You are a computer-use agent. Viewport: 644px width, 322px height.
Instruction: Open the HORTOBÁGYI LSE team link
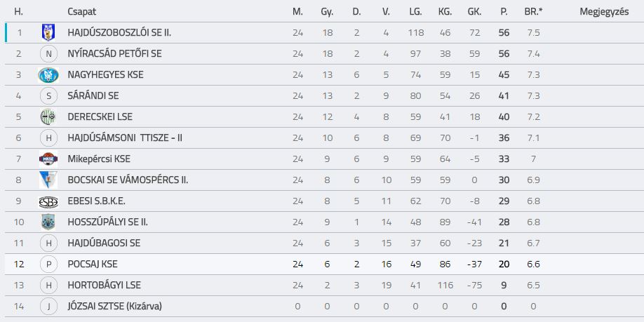pos(105,285)
